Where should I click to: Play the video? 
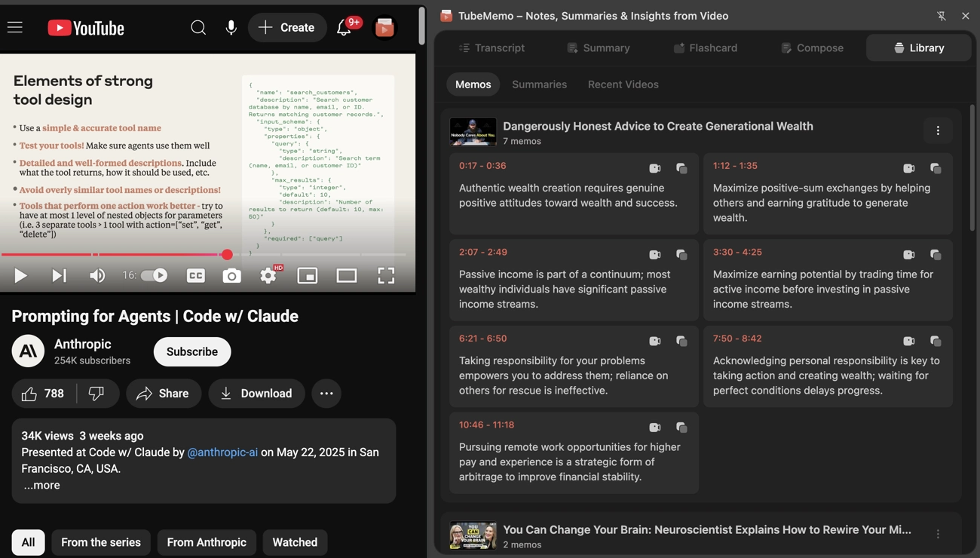pos(20,276)
